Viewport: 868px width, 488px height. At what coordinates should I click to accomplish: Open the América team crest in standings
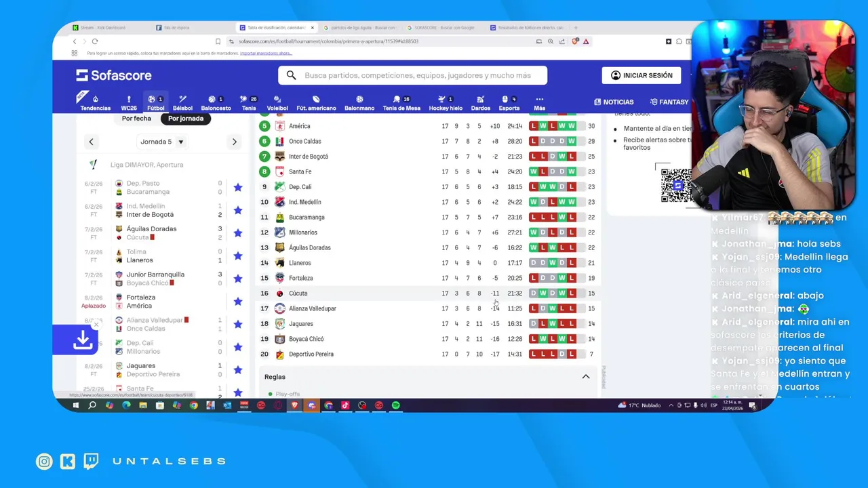pos(279,126)
